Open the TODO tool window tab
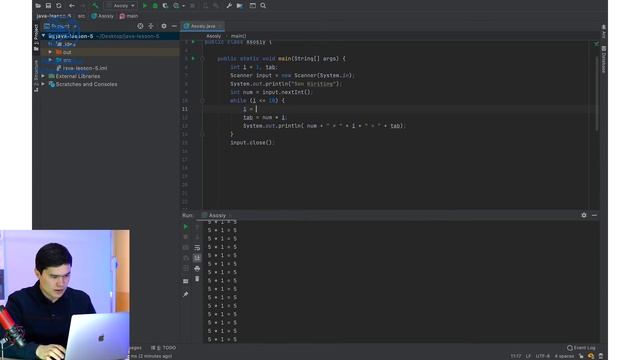640x360 pixels. tap(164, 348)
